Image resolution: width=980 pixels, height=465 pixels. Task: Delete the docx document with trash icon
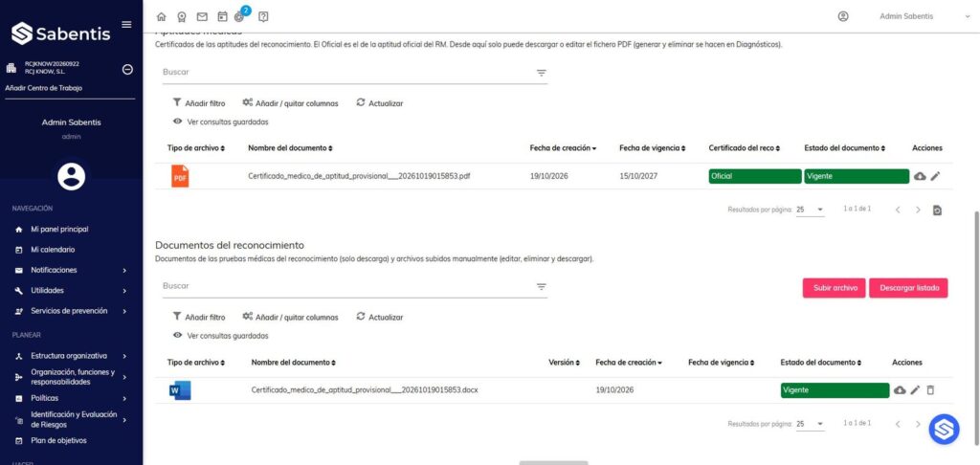pos(930,390)
